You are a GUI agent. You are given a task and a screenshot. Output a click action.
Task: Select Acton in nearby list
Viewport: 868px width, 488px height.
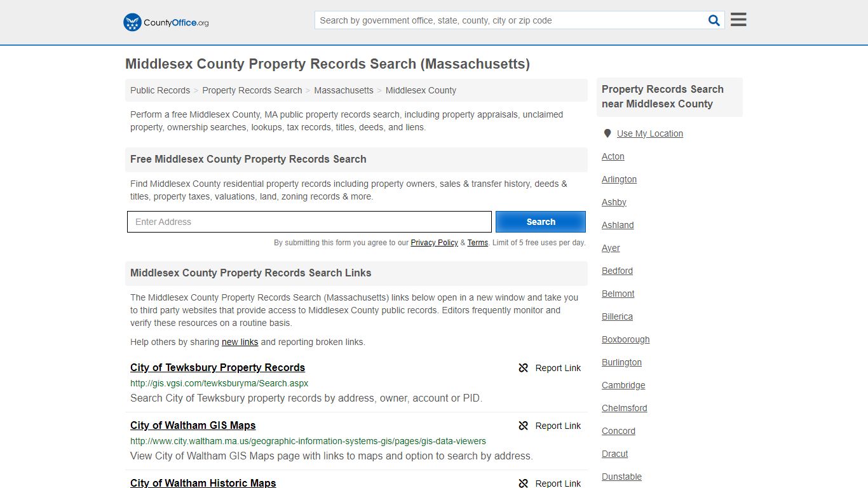click(613, 156)
